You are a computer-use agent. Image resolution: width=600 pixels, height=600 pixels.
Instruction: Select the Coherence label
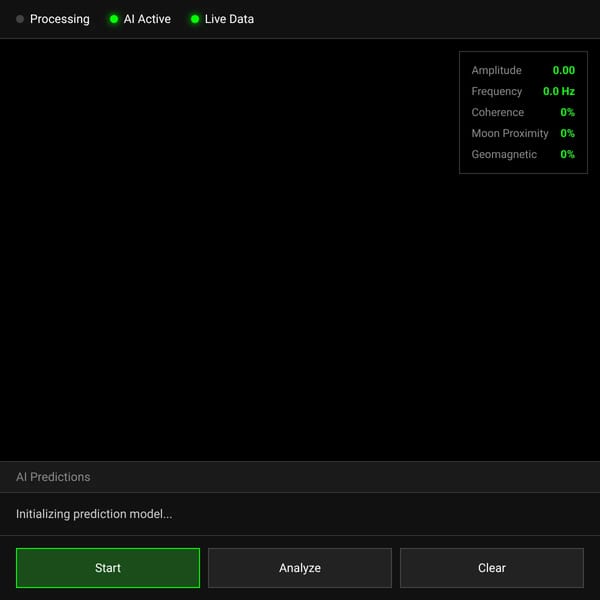pos(497,112)
